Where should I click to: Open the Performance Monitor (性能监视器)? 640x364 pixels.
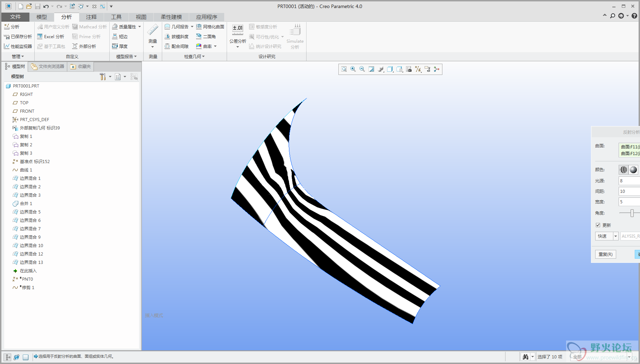point(18,46)
